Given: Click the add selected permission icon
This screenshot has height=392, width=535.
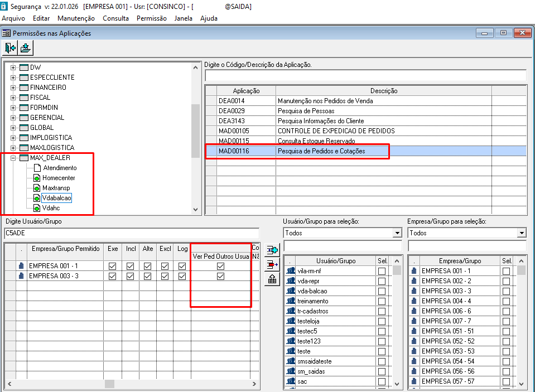Looking at the screenshot, I should point(272,250).
